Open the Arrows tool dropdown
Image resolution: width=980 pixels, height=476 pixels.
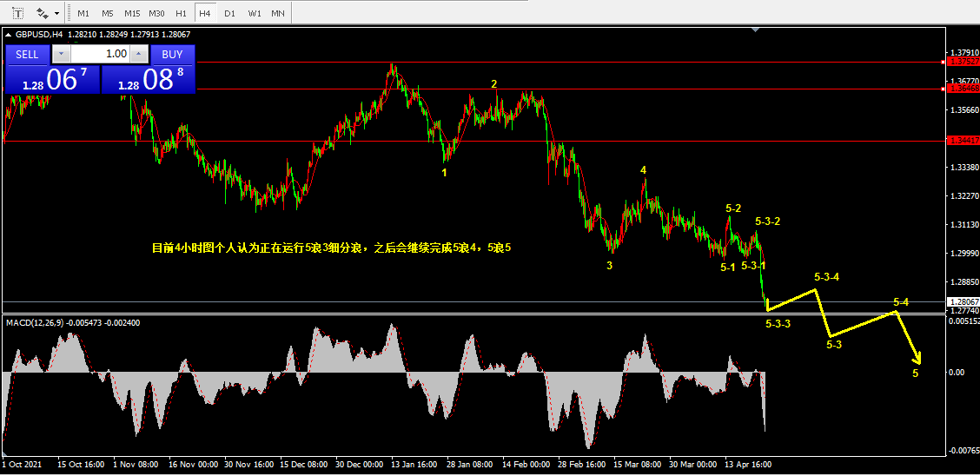coord(57,13)
